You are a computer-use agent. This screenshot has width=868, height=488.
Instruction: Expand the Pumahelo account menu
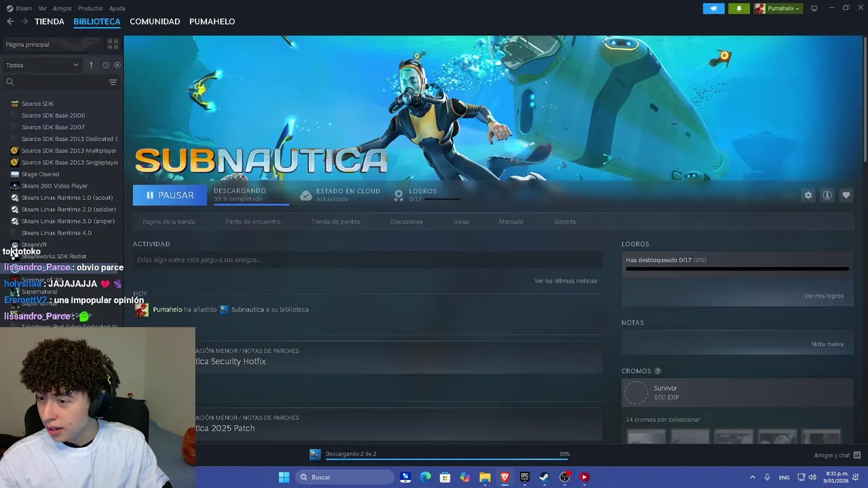pyautogui.click(x=778, y=8)
